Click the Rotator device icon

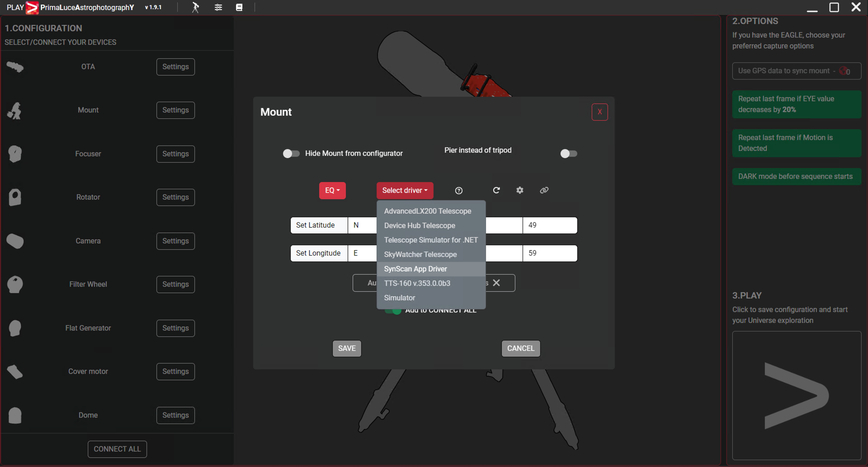click(x=15, y=197)
